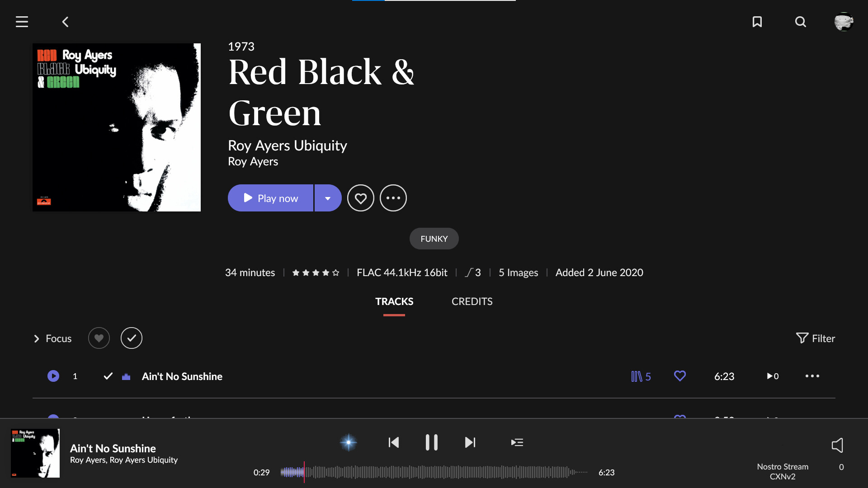
Task: Click the popularity icon beside Ain't No Sunshine
Action: click(126, 376)
